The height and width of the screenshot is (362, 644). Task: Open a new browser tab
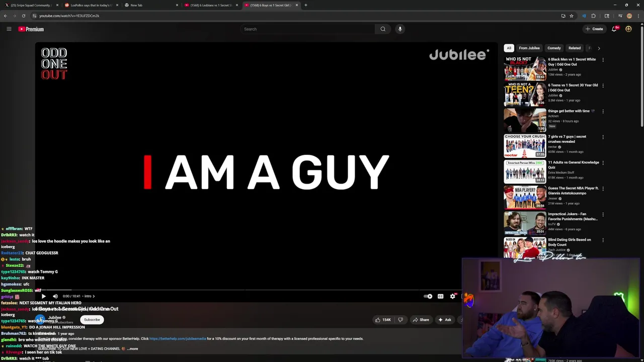point(305,5)
